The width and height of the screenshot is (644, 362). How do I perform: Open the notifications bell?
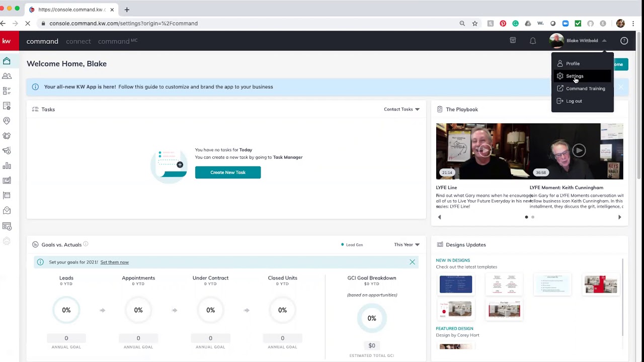coord(533,41)
